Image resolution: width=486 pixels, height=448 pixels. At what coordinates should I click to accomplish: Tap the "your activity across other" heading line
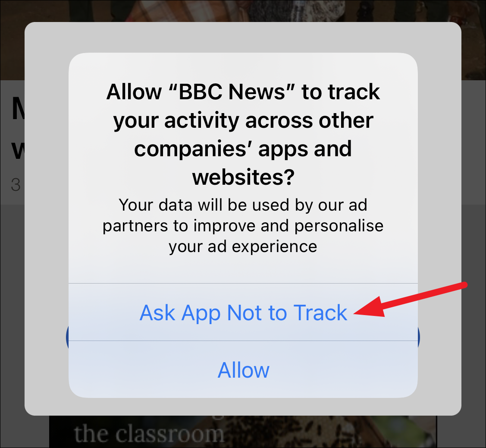tap(243, 120)
